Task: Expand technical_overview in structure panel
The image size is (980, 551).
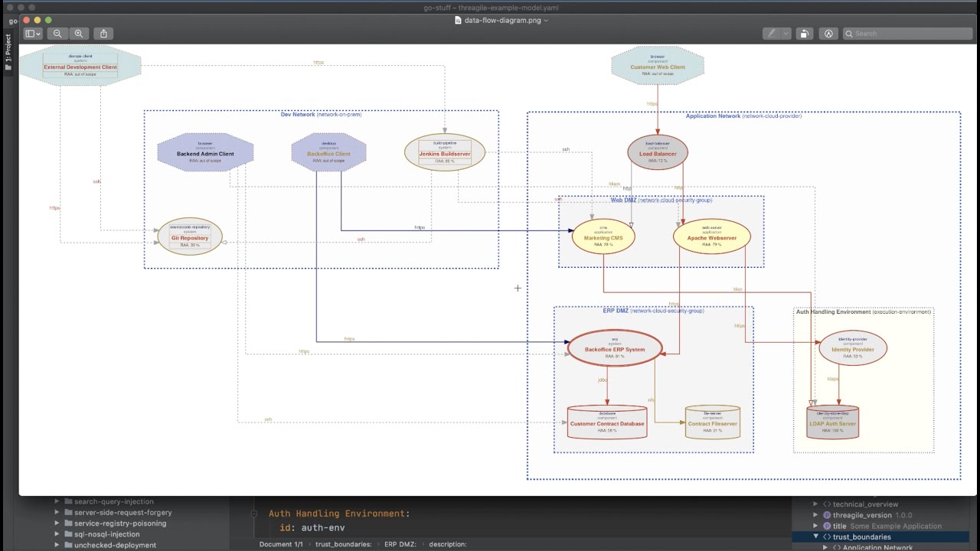Action: pyautogui.click(x=815, y=504)
